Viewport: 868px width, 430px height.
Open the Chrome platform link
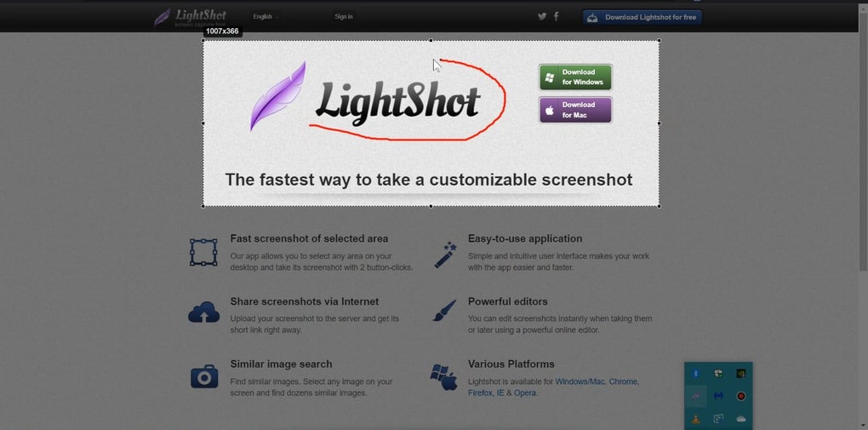623,381
